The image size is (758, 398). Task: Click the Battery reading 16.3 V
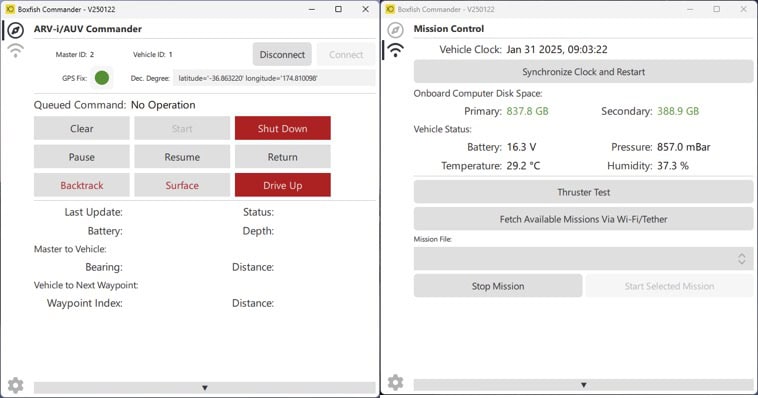[x=521, y=147]
